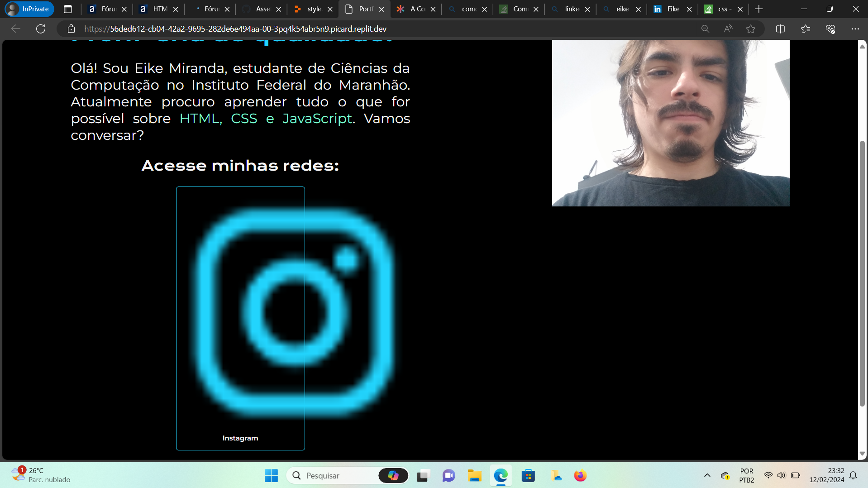
Task: Reload the page with refresh icon
Action: (41, 29)
